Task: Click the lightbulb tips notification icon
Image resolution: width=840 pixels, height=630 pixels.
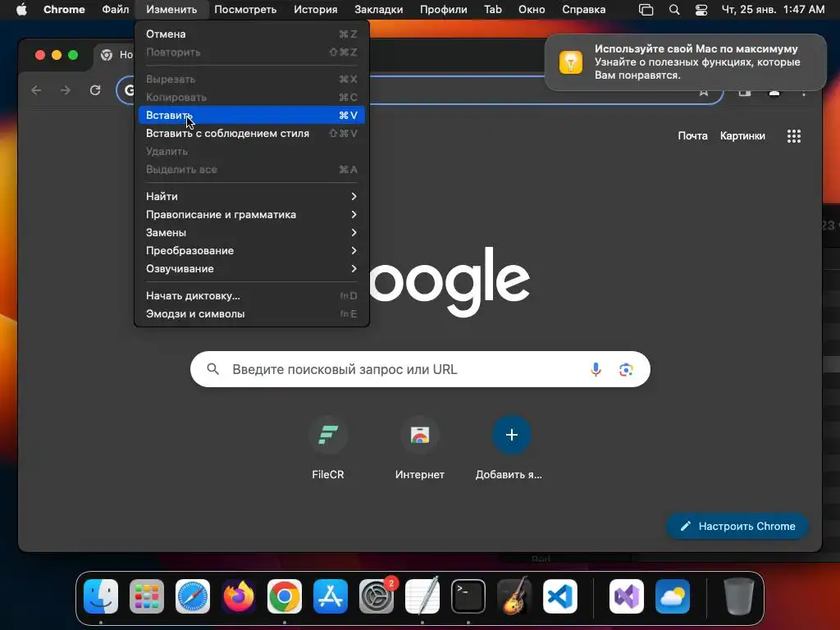Action: (571, 62)
